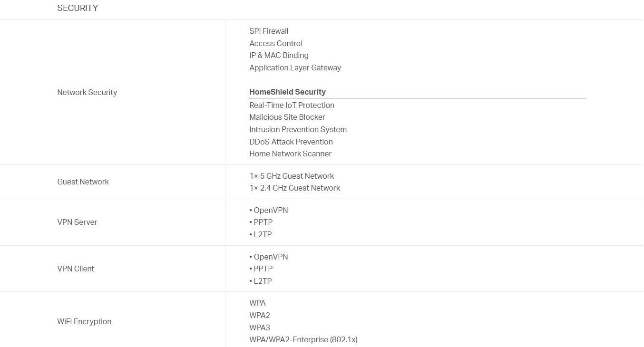This screenshot has height=347, width=644.
Task: Select the Access Control entry
Action: click(276, 43)
